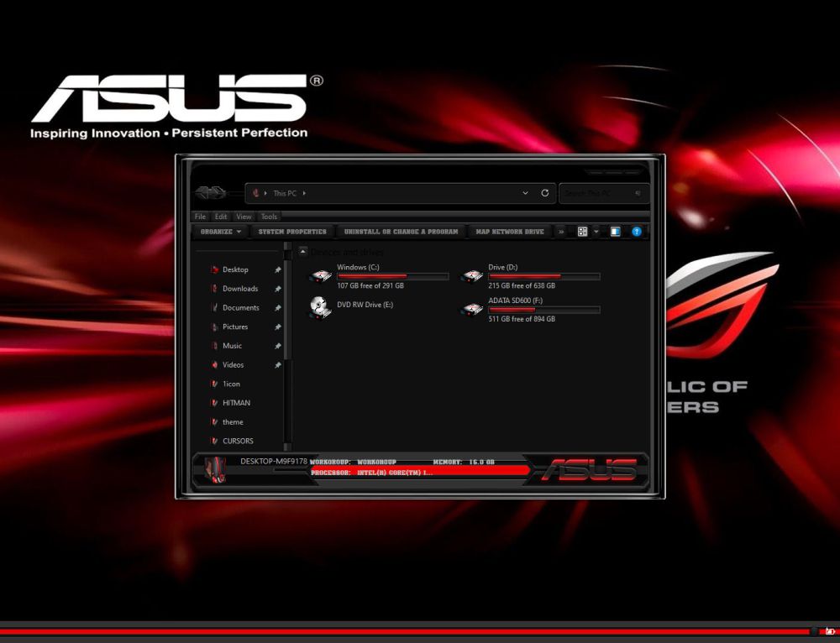Click the Search This PC field
840x643 pixels.
[596, 194]
